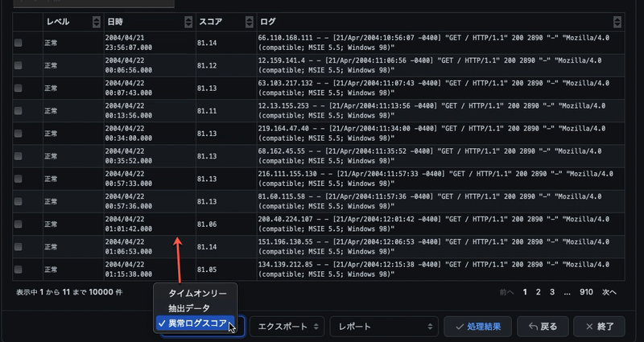Open the エクスポート dropdown

coord(287,326)
